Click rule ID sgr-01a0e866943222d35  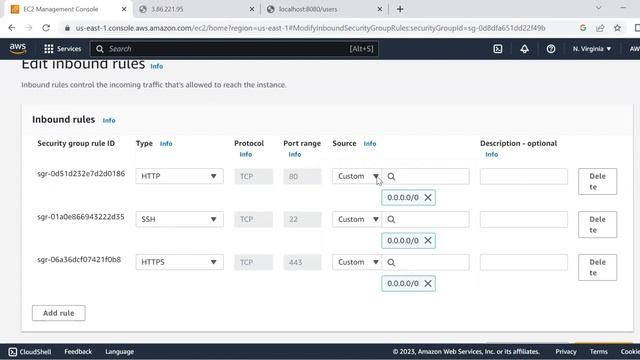pyautogui.click(x=81, y=217)
